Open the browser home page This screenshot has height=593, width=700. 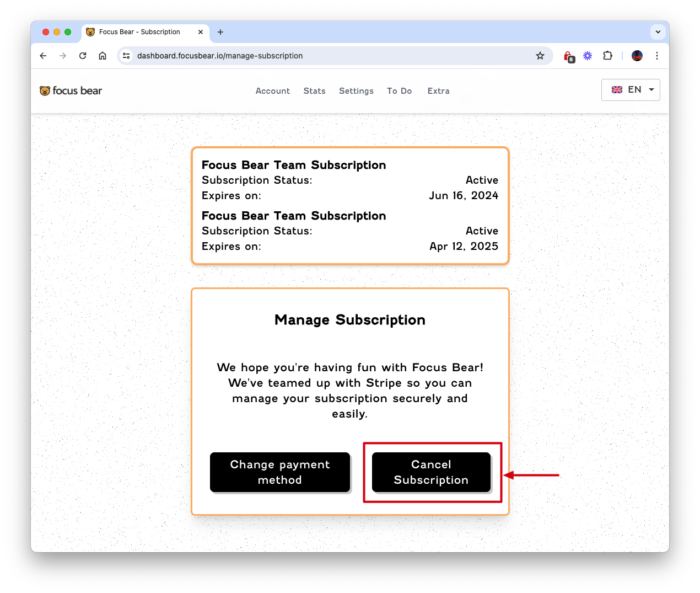(x=103, y=56)
